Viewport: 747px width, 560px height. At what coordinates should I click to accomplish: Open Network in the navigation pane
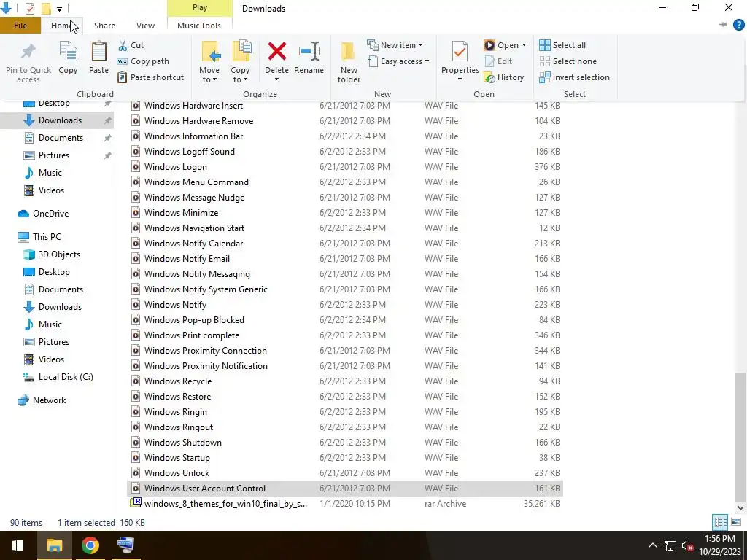pos(42,400)
